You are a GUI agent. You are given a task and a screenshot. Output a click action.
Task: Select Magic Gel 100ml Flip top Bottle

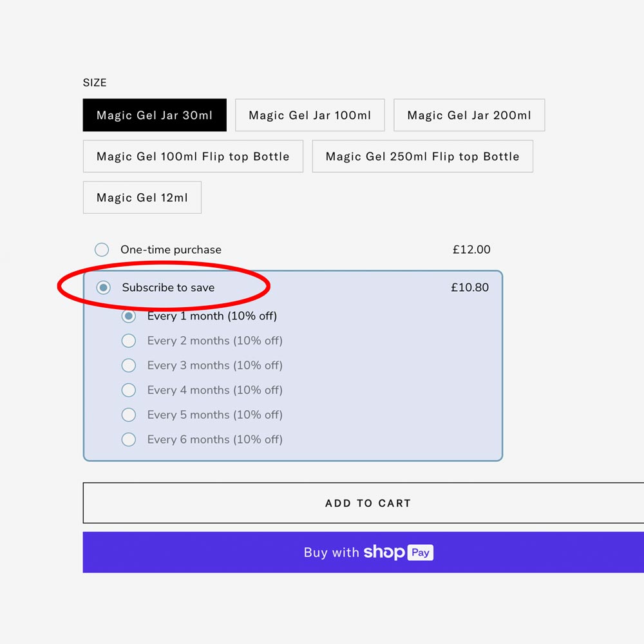(193, 156)
